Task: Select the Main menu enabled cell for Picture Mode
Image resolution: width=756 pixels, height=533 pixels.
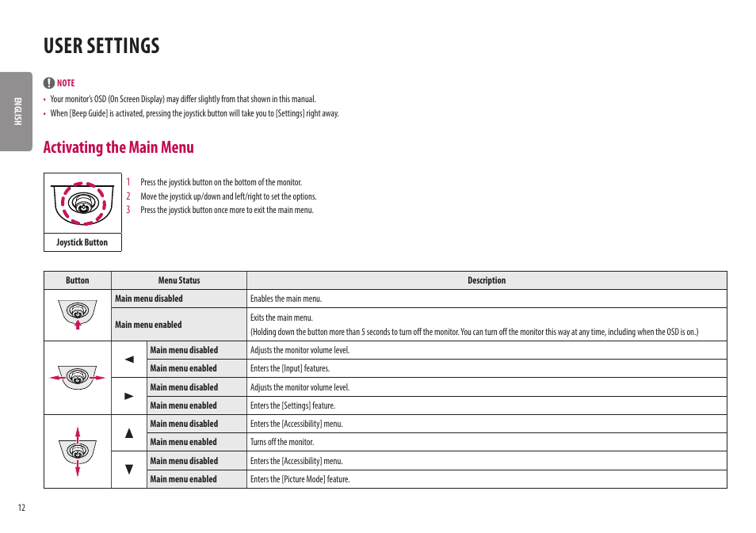Action: [x=197, y=479]
